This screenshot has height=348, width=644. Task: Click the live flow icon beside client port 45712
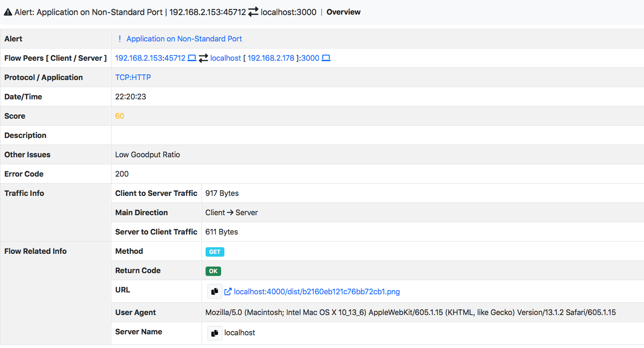click(192, 58)
